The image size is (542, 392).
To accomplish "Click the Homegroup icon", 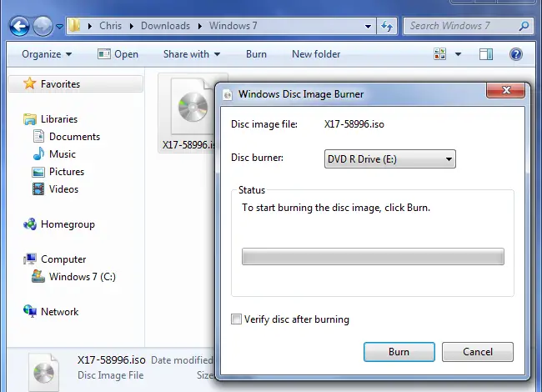I will pyautogui.click(x=30, y=224).
